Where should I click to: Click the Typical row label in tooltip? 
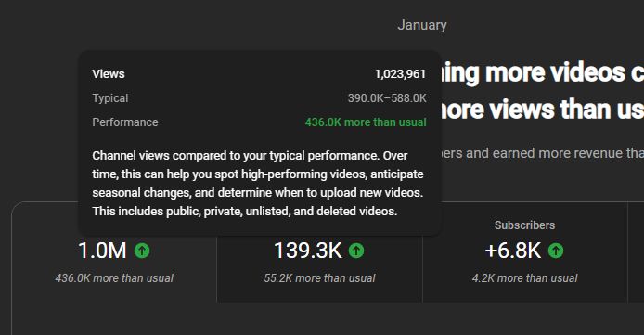click(110, 98)
